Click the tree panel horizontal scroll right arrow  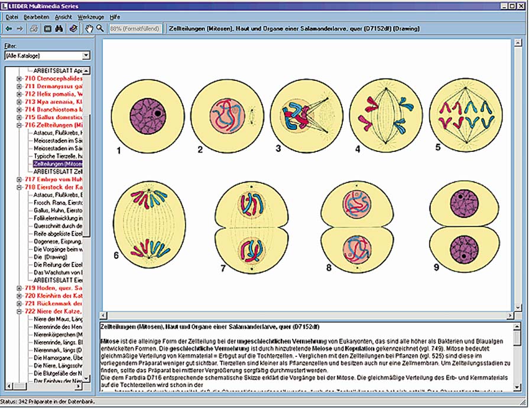click(x=79, y=386)
